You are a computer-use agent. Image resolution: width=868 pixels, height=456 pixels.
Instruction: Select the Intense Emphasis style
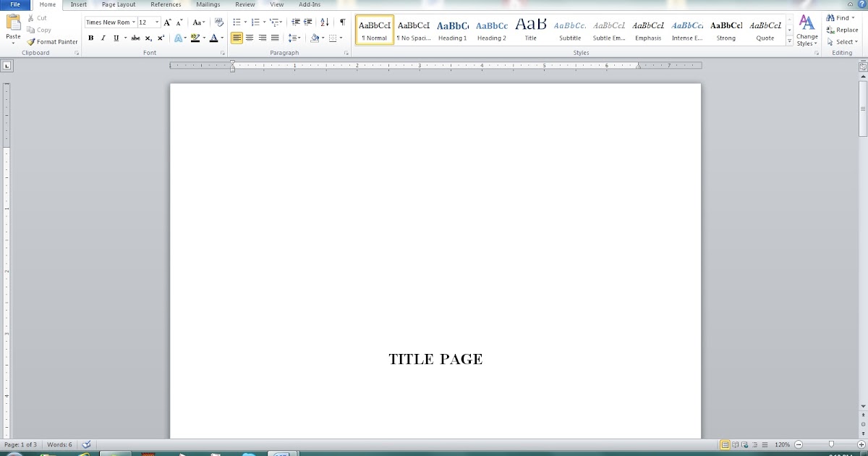click(686, 29)
